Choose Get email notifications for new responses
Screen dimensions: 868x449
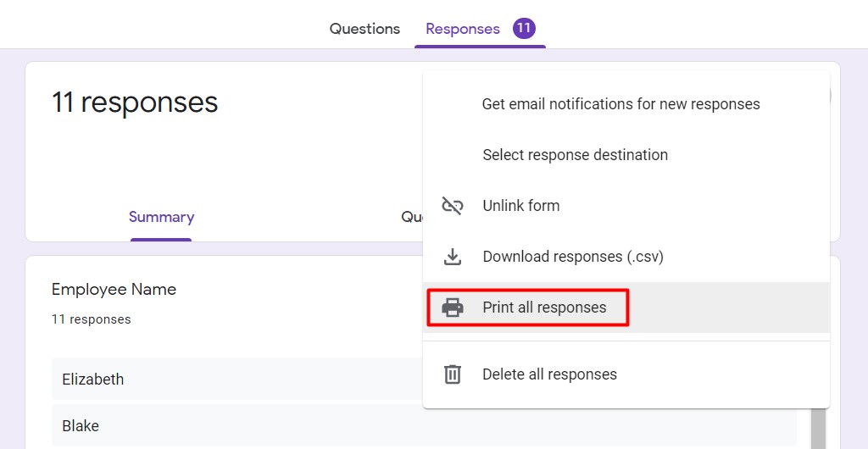(620, 104)
